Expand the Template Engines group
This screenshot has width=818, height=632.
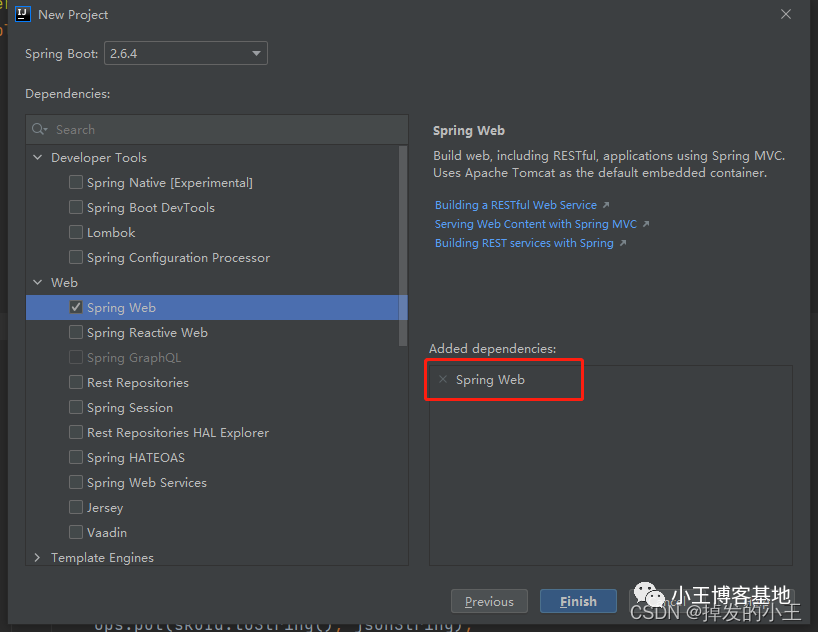38,557
